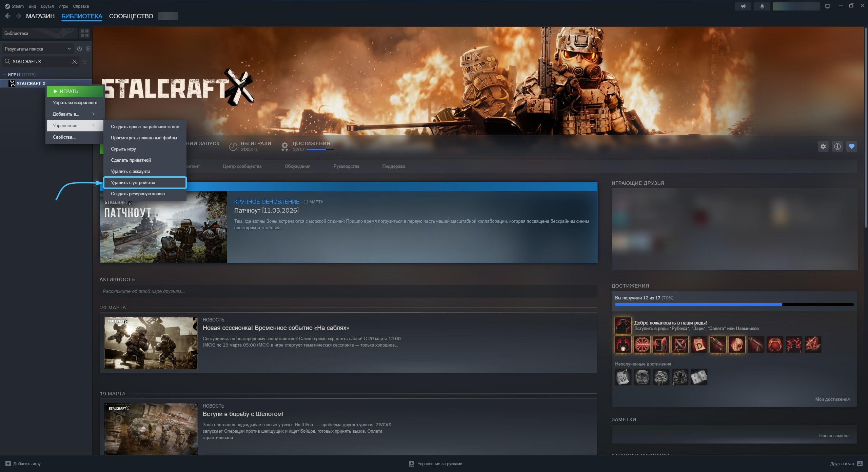The image size is (868, 472).
Task: Open Мои достижения link
Action: coord(832,399)
